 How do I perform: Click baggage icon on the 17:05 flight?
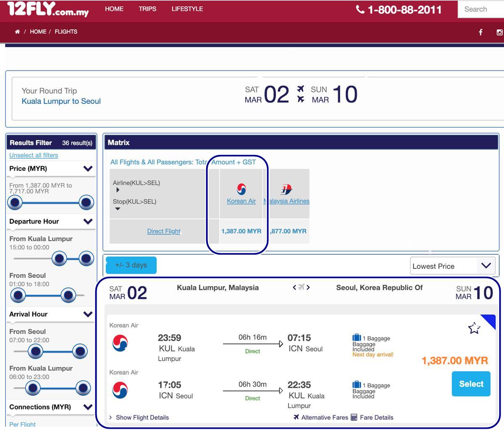357,385
